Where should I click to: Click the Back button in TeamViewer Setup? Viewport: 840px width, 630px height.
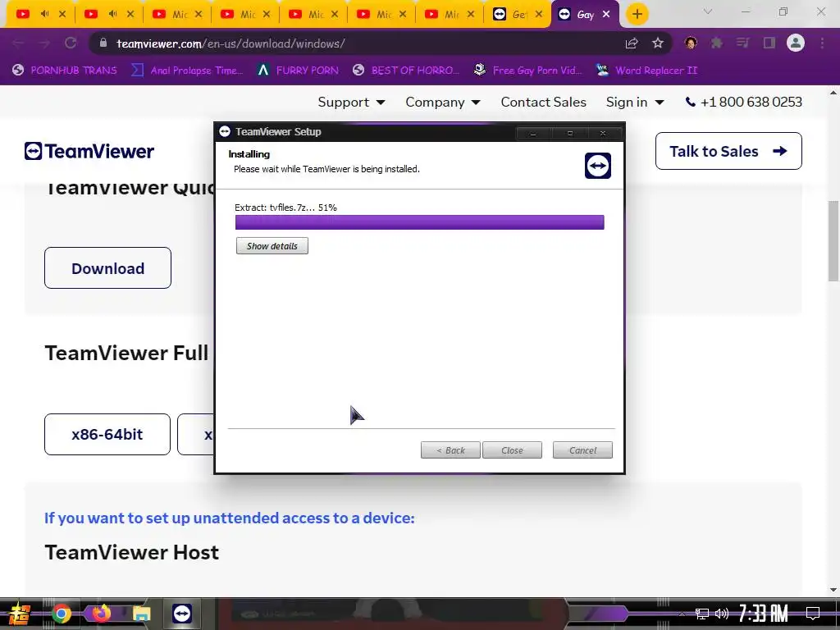point(450,450)
